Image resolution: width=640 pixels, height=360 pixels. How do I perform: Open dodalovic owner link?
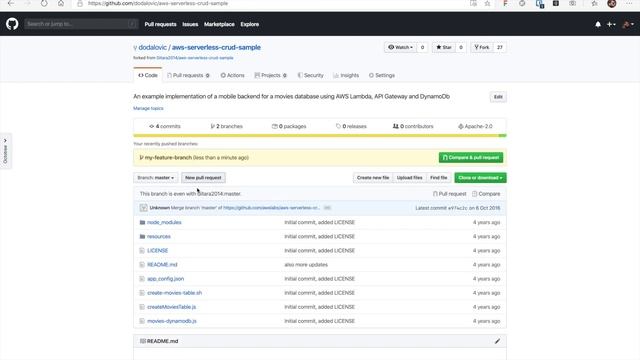pyautogui.click(x=153, y=47)
